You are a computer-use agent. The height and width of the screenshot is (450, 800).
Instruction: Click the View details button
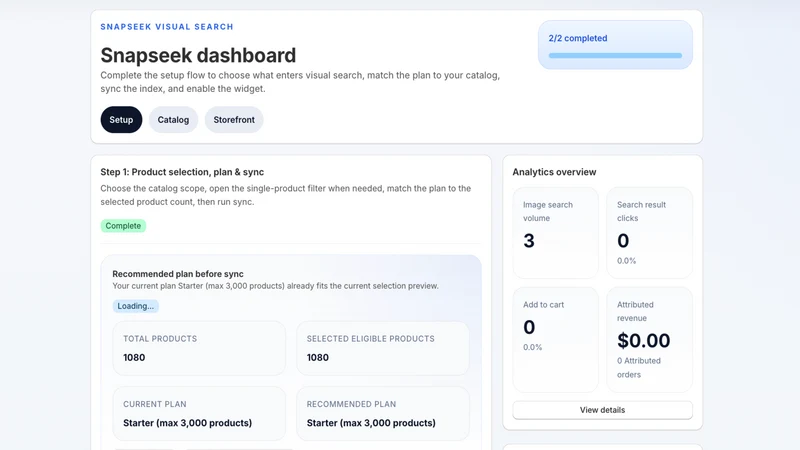(602, 410)
